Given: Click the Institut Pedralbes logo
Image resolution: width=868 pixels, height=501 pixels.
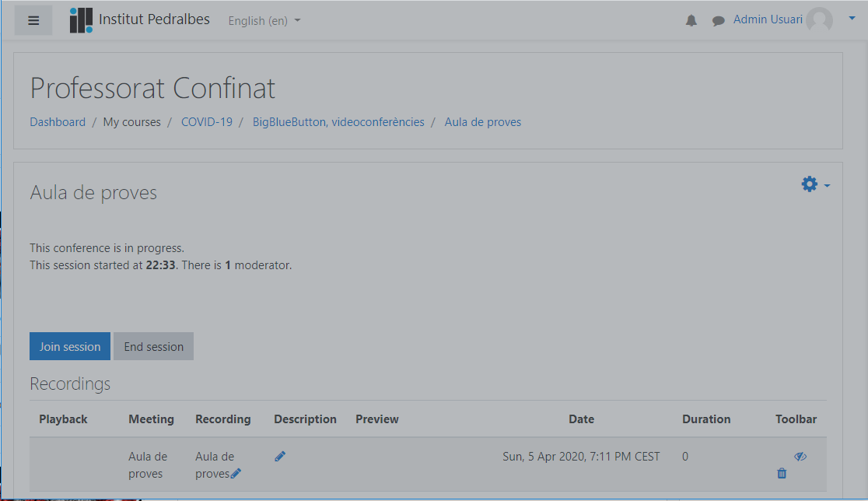Looking at the screenshot, I should tap(81, 20).
